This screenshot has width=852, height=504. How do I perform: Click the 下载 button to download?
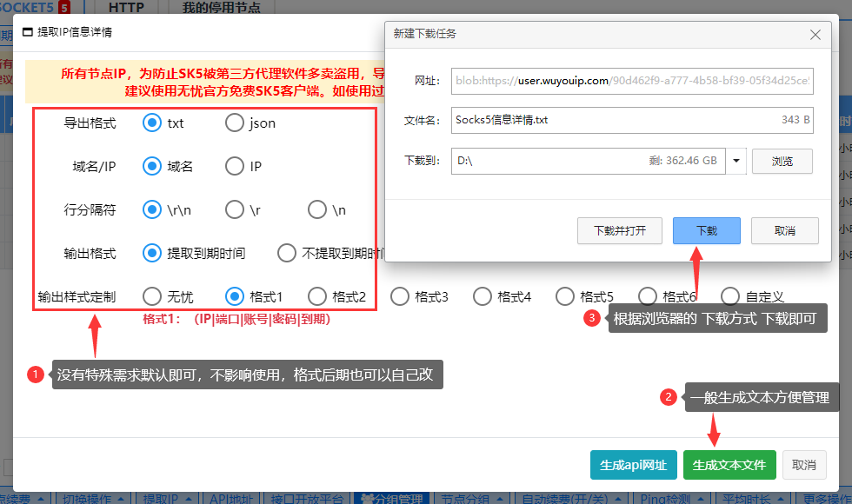(706, 230)
